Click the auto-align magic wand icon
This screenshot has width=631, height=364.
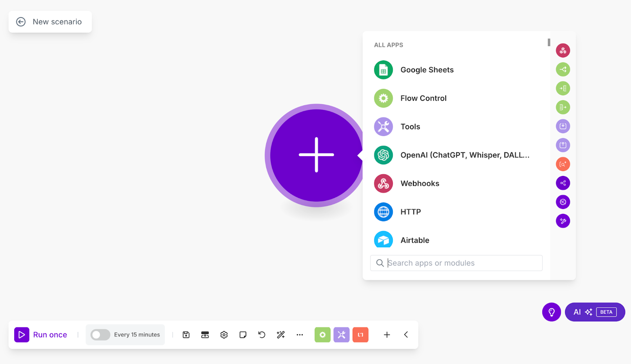(281, 335)
